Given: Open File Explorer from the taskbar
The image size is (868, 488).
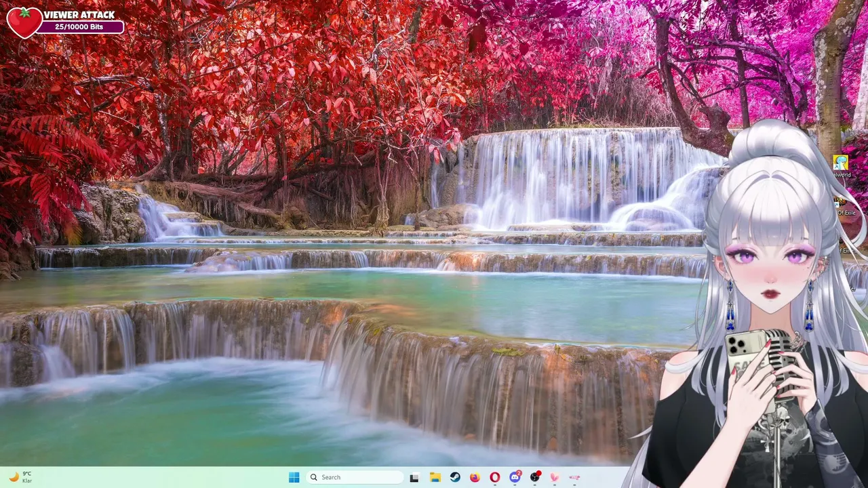Looking at the screenshot, I should pyautogui.click(x=435, y=477).
